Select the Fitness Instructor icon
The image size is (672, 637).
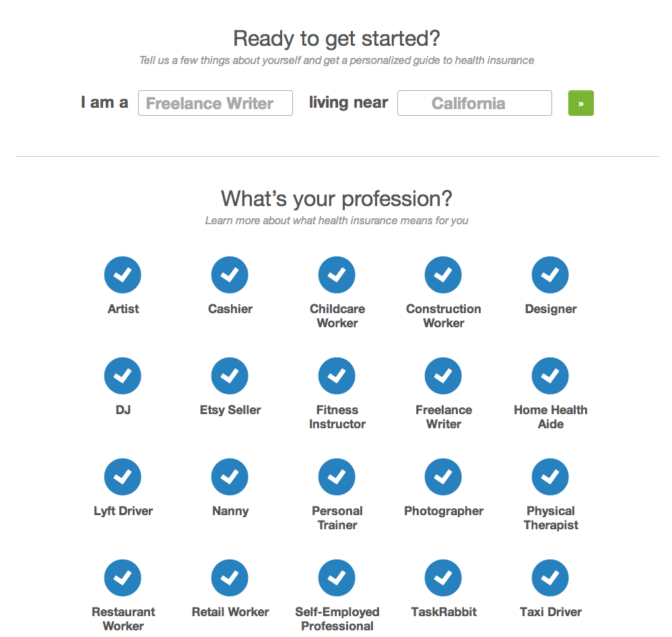tap(337, 376)
